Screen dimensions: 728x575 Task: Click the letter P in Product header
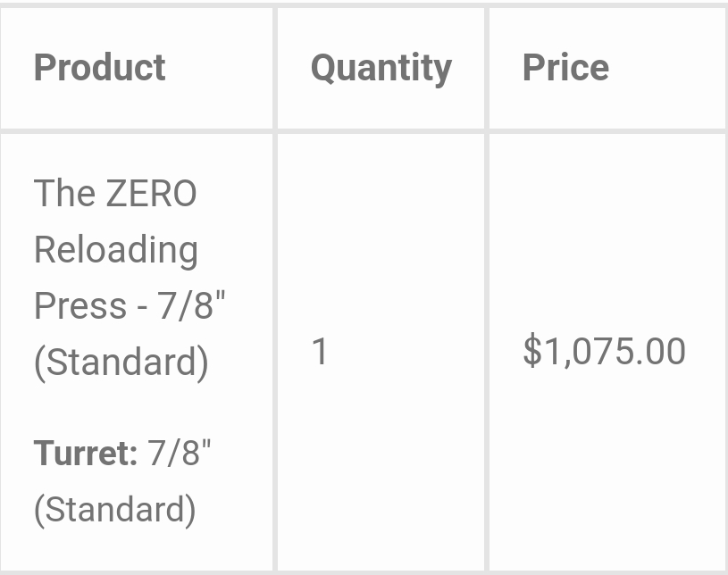[x=45, y=68]
